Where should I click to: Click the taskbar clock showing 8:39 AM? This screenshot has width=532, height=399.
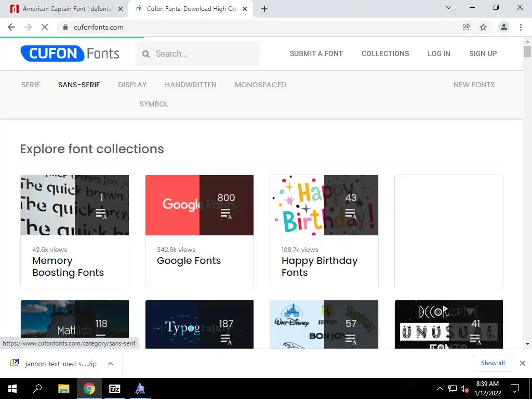tap(487, 389)
